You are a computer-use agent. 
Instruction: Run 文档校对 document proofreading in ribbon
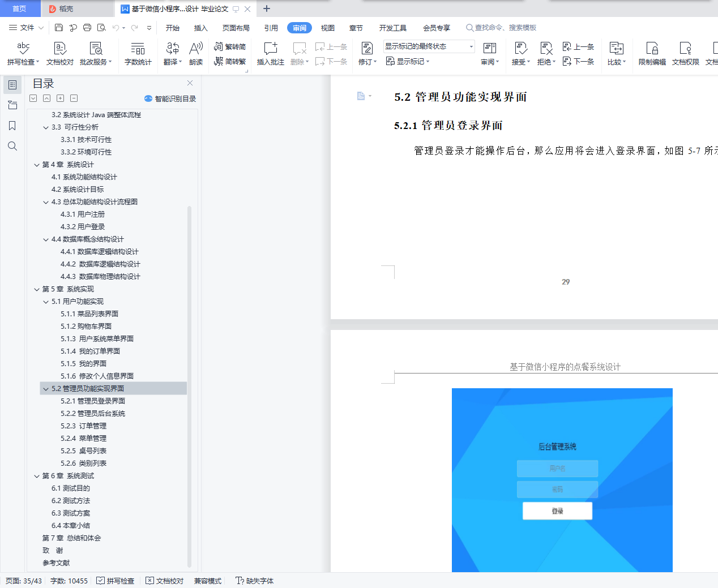click(x=59, y=53)
